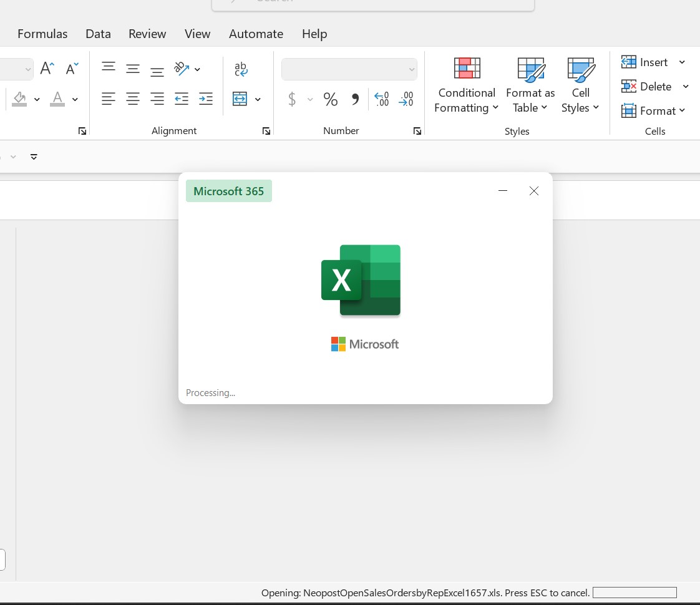Screen dimensions: 700x605
Task: Click the Excel logo in splash
Action: 361,280
